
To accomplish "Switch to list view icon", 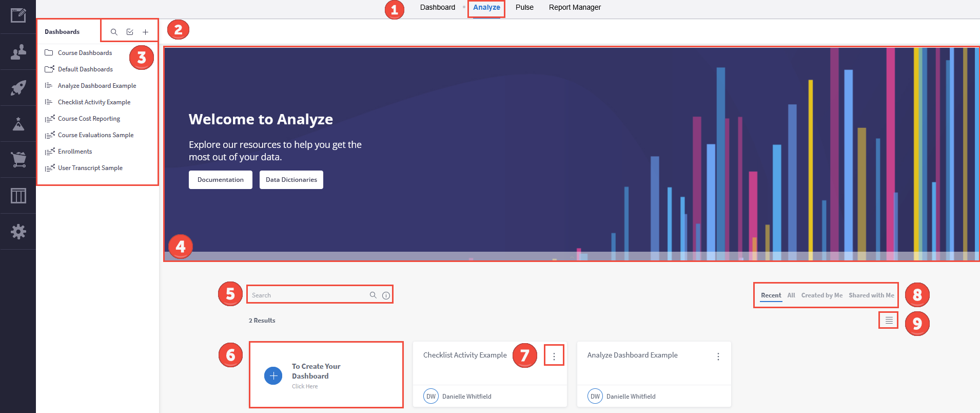I will pos(889,321).
